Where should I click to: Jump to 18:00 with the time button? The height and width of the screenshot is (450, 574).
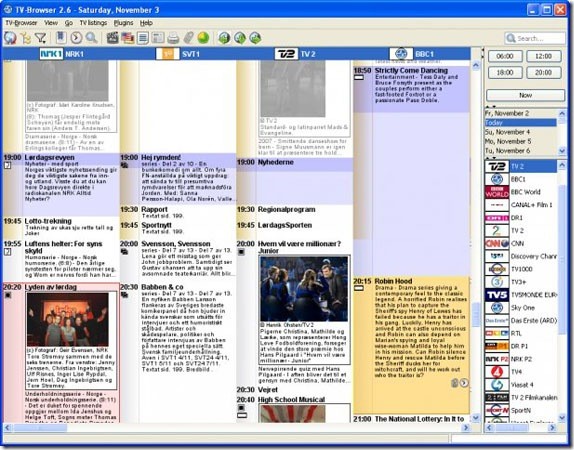coord(505,72)
